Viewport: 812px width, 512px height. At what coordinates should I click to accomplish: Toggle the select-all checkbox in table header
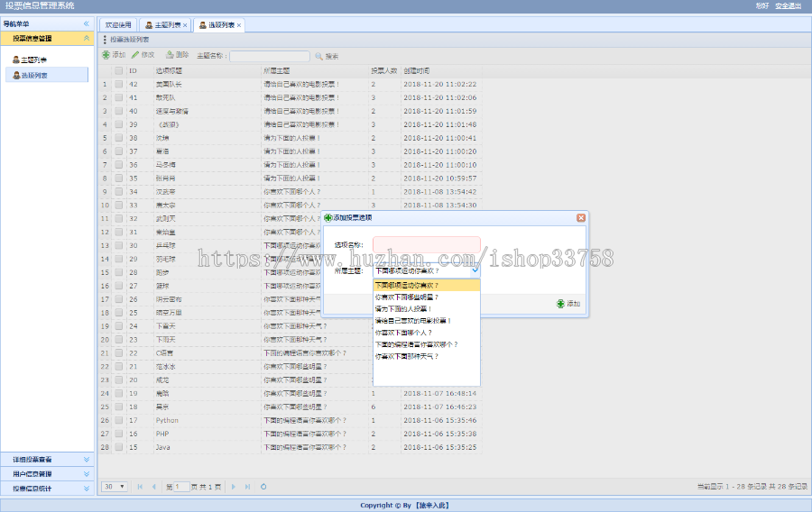coord(118,71)
